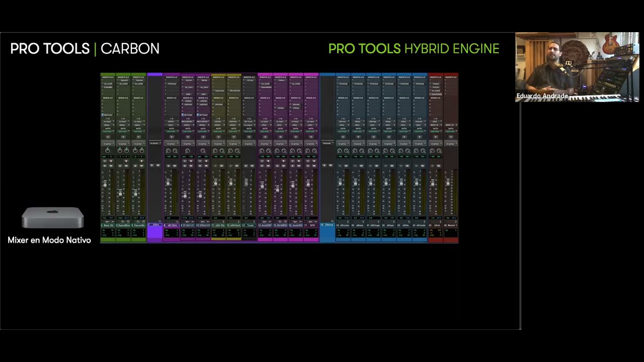Open Vacuum insert on Vacumbs track

tap(138, 80)
